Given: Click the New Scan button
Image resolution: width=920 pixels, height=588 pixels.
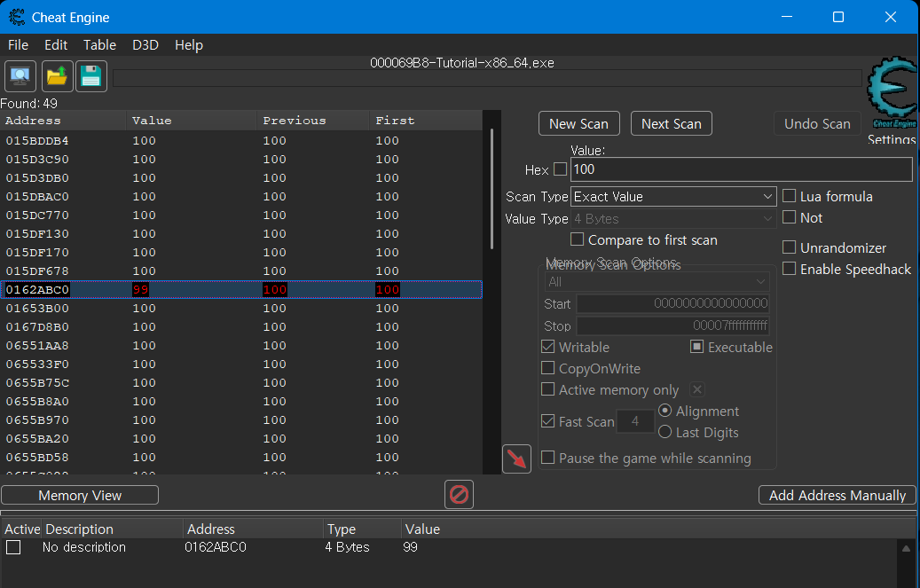Looking at the screenshot, I should tap(579, 124).
